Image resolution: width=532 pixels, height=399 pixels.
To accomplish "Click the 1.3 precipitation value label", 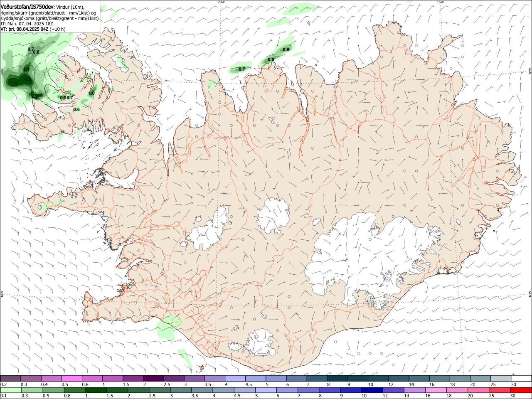I will 14,84.
